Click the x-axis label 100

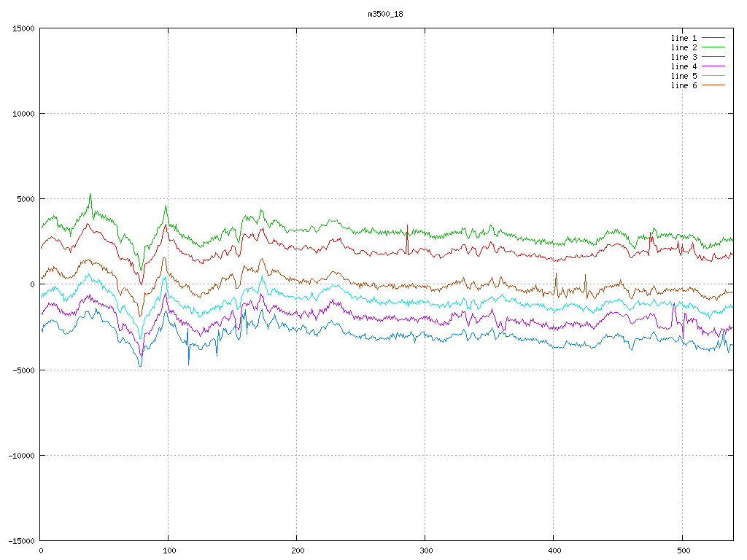click(169, 551)
